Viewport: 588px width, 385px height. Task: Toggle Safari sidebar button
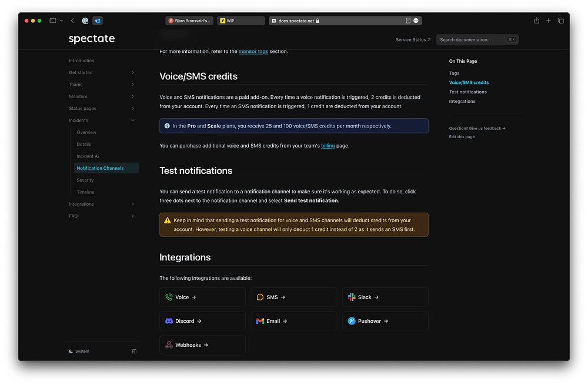(53, 21)
